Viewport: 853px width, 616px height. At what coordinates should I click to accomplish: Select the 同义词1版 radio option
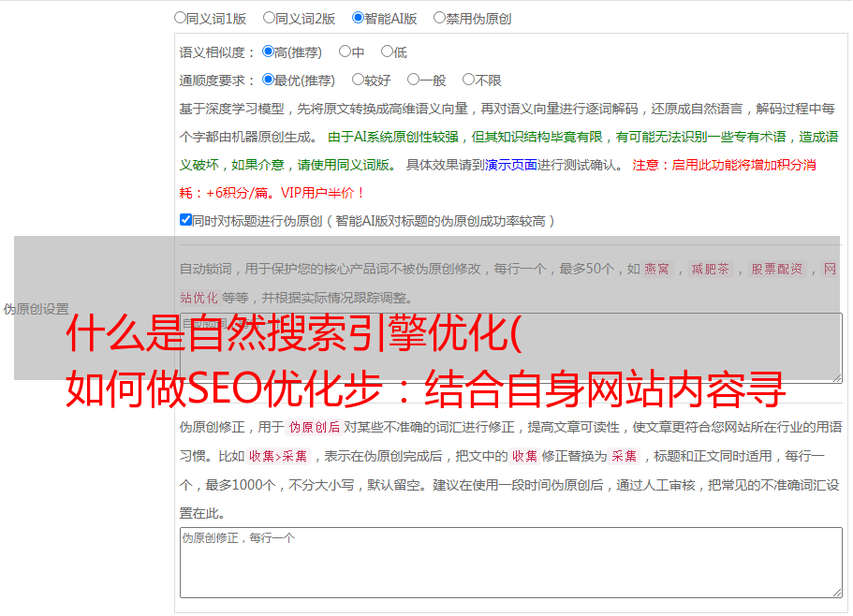pos(181,18)
